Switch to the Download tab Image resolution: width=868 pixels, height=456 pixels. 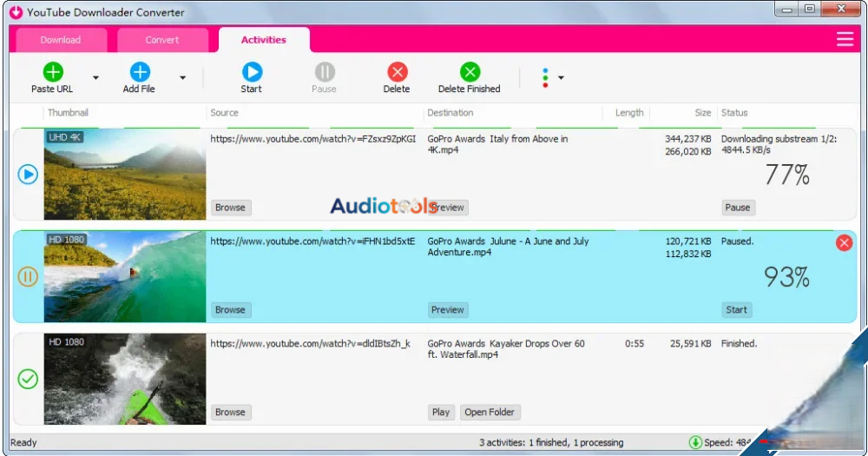[x=61, y=40]
